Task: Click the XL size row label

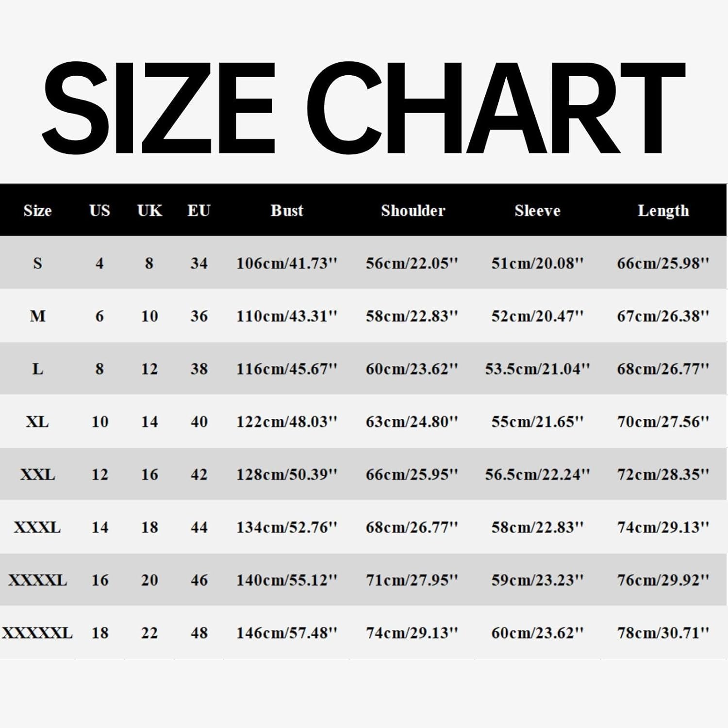Action: [37, 422]
